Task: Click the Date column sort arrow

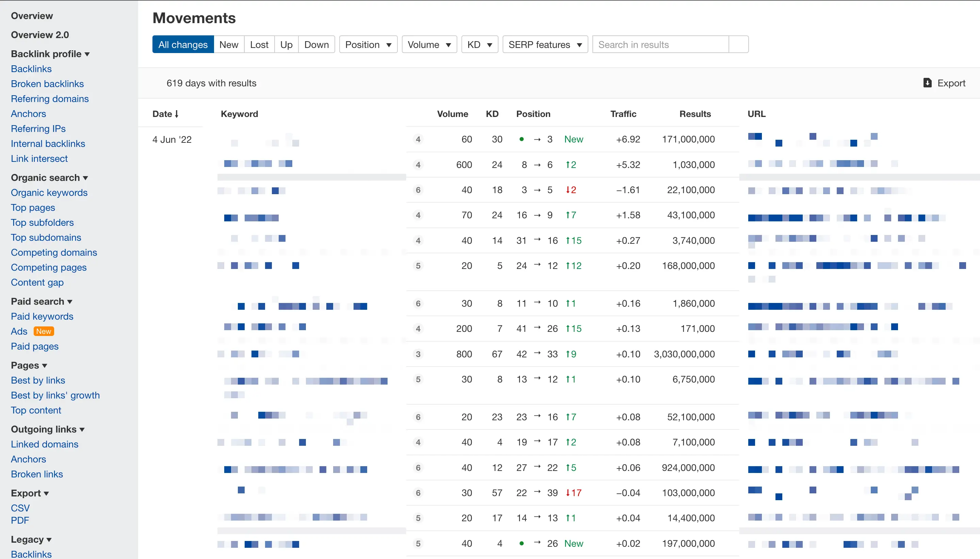Action: 177,114
